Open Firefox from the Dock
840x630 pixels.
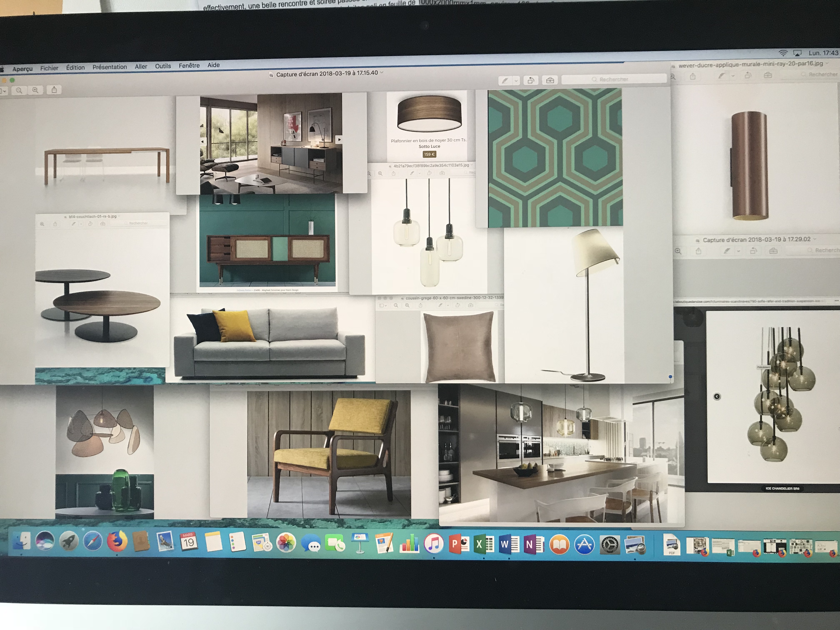(x=117, y=541)
